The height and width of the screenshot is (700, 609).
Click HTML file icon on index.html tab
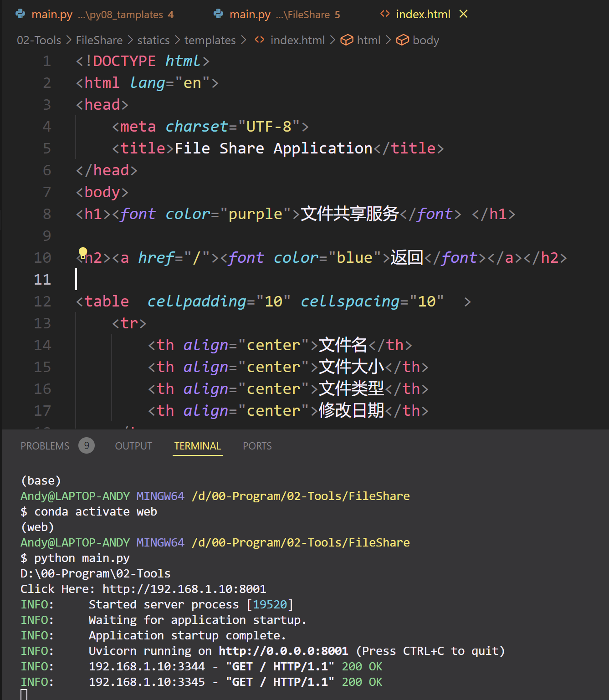point(385,14)
